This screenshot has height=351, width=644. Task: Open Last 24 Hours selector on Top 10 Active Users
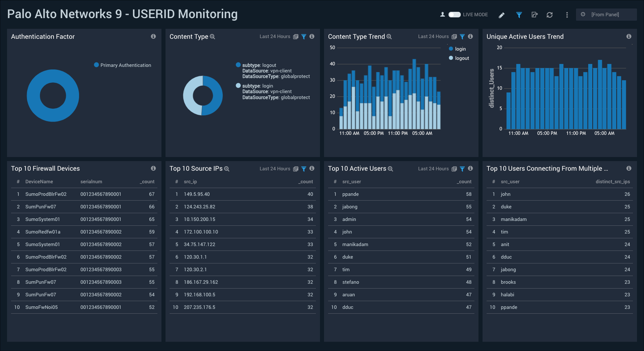coord(433,168)
